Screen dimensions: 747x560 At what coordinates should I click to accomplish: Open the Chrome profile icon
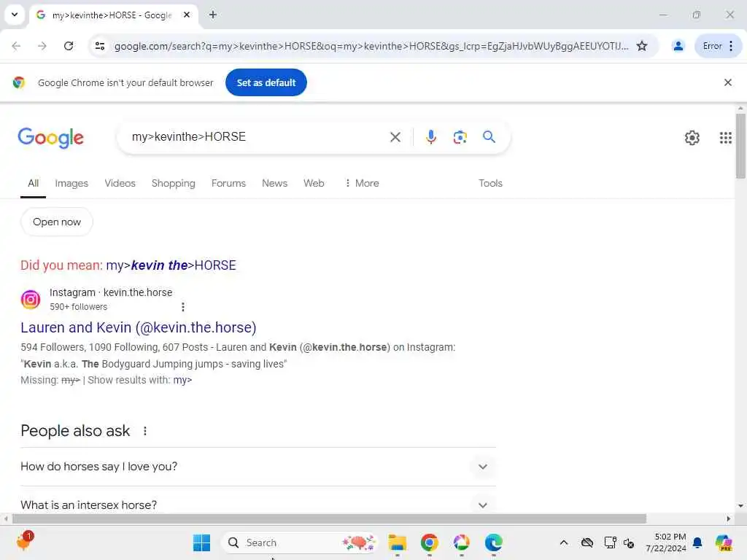pyautogui.click(x=678, y=46)
